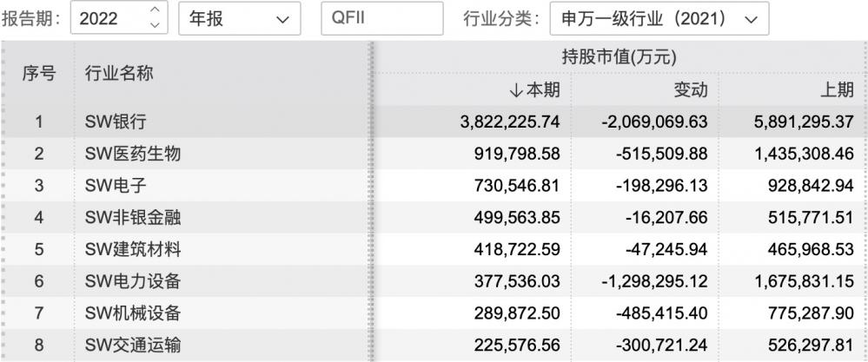Sort by the 本期 column arrow

pos(515,90)
